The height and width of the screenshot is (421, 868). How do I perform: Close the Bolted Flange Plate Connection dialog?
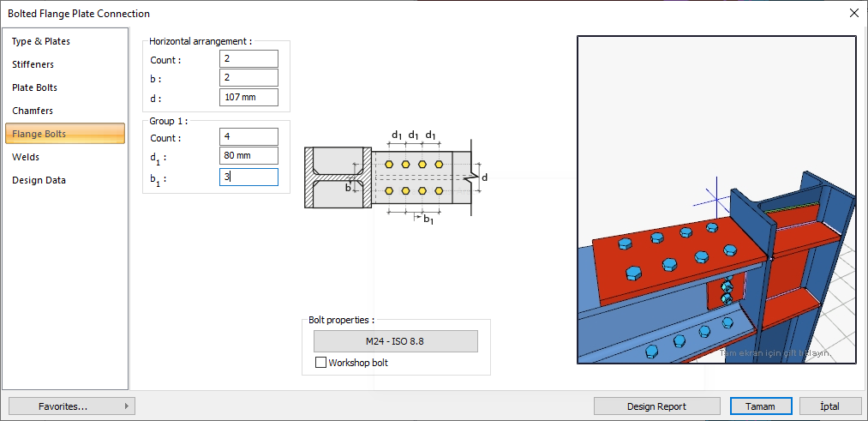tap(853, 13)
